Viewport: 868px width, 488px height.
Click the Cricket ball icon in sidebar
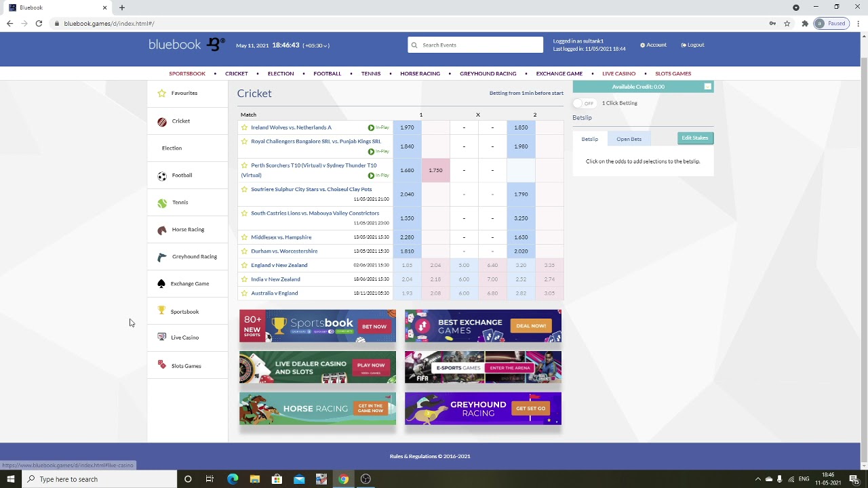(x=162, y=122)
